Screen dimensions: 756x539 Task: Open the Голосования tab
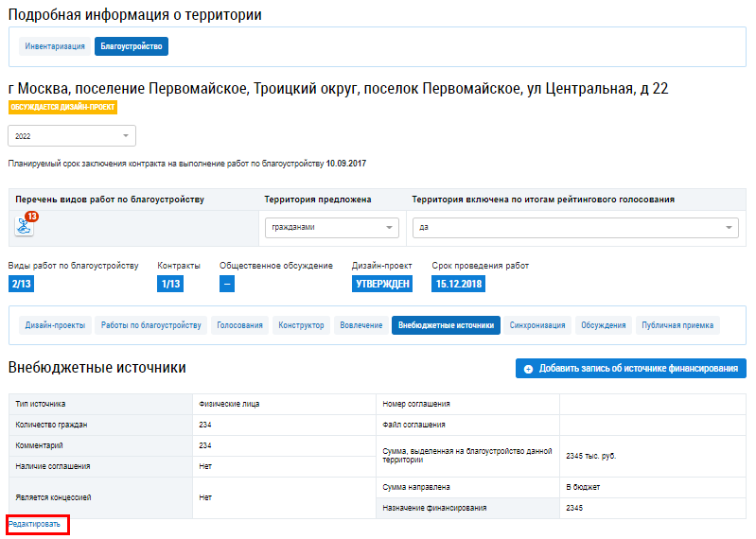click(x=240, y=325)
